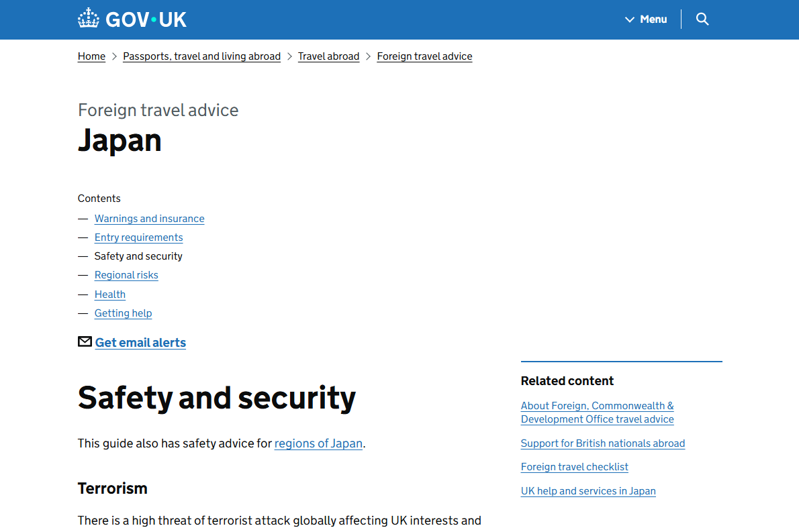
Task: Open Passports, travel and living abroad breadcrumb
Action: pyautogui.click(x=201, y=56)
